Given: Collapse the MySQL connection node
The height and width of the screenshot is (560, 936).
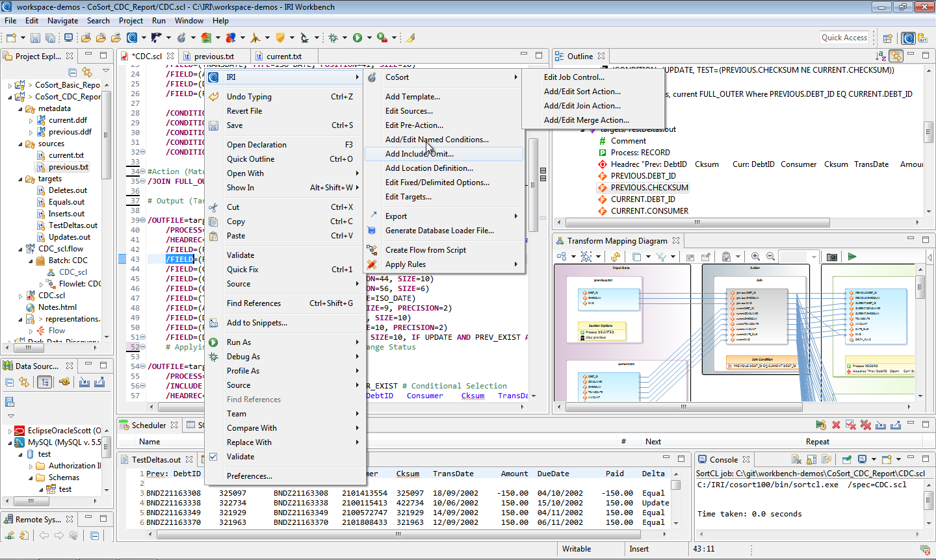Looking at the screenshot, I should pos(10,442).
